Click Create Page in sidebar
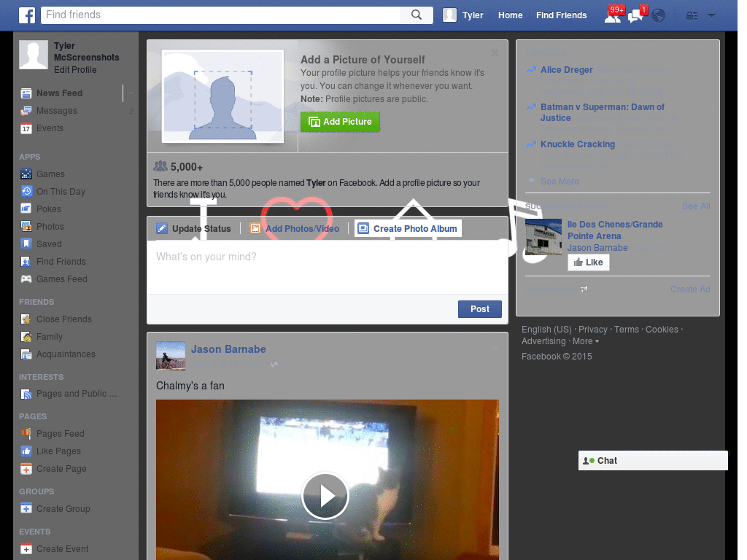747x560 pixels. 61,469
